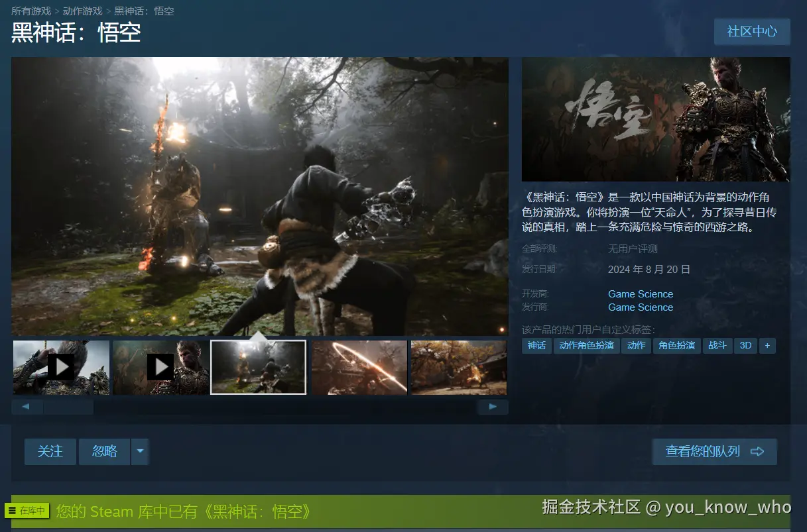This screenshot has height=532, width=807.
Task: Select the fourth gameplay screenshot thumbnail
Action: (359, 367)
